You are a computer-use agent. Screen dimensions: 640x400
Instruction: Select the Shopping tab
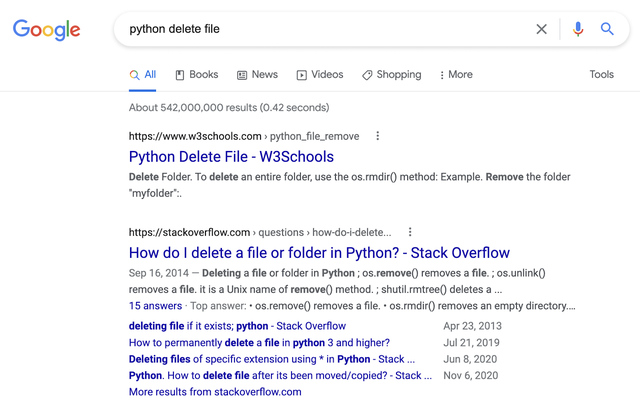click(392, 75)
